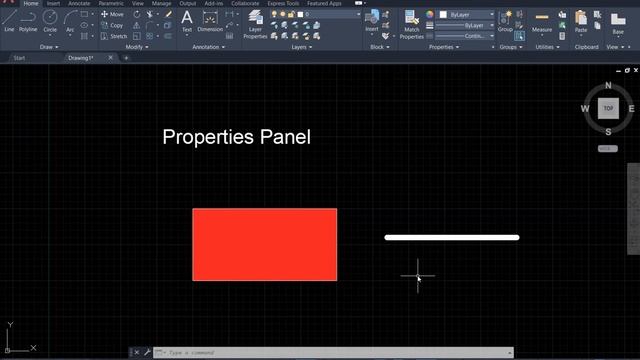Start the Dimension tool

(210, 21)
